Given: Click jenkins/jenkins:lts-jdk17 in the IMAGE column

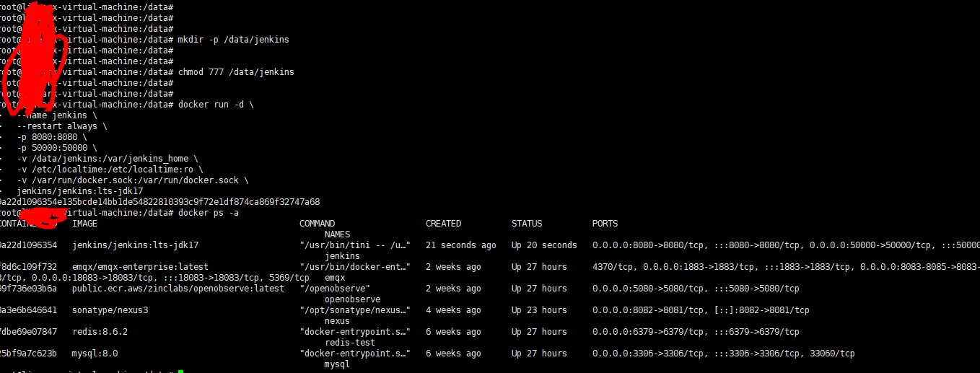Looking at the screenshot, I should 135,245.
